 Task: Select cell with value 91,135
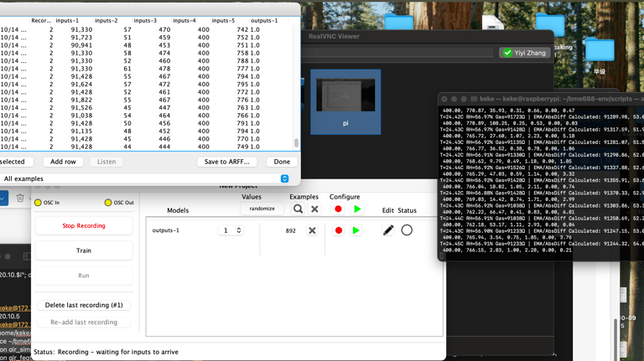click(x=81, y=131)
